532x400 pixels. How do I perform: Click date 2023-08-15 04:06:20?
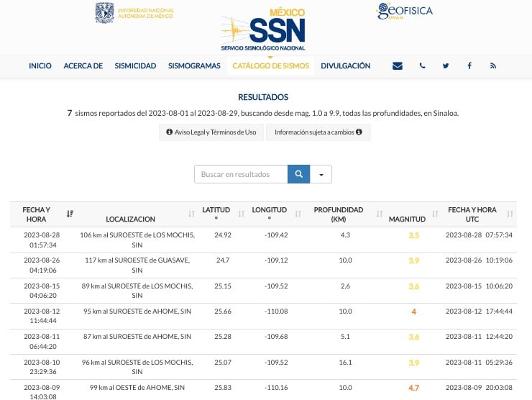42,291
